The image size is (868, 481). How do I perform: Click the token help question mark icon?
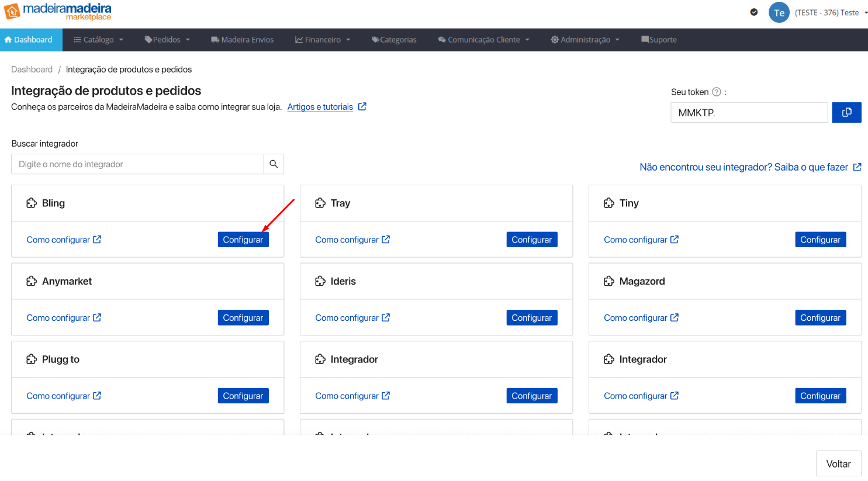pyautogui.click(x=716, y=92)
